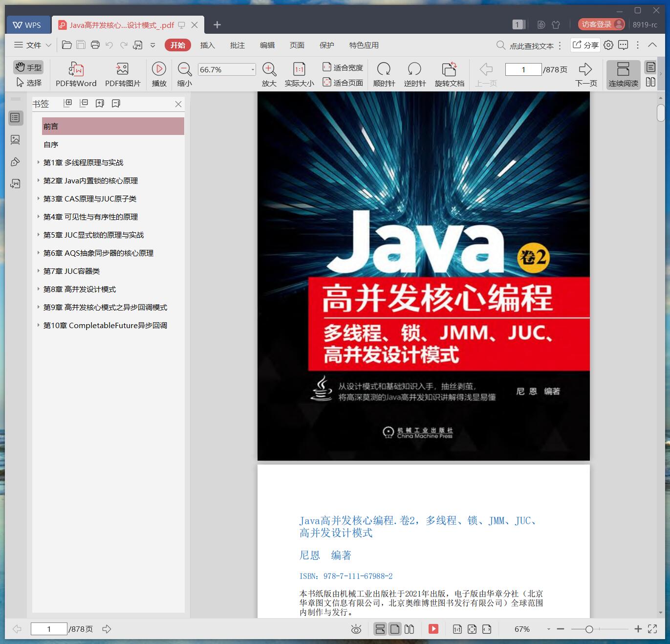Rotate page clockwise
The height and width of the screenshot is (644, 670).
pos(384,74)
